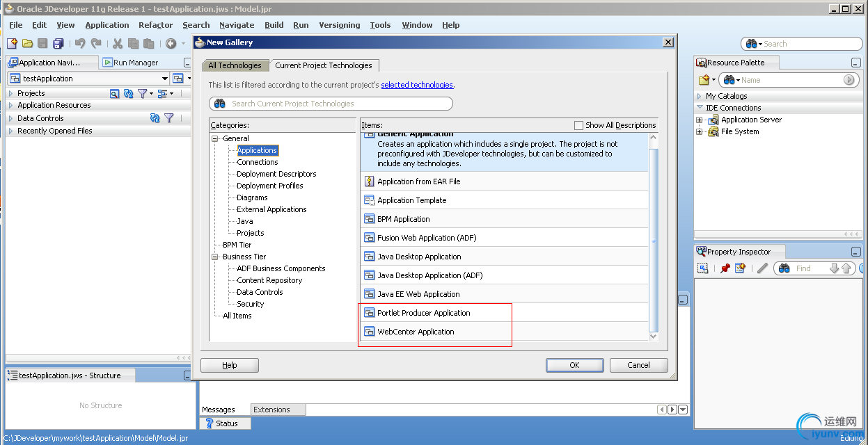Click the Cut scissors toolbar icon
This screenshot has width=868, height=445.
point(118,44)
